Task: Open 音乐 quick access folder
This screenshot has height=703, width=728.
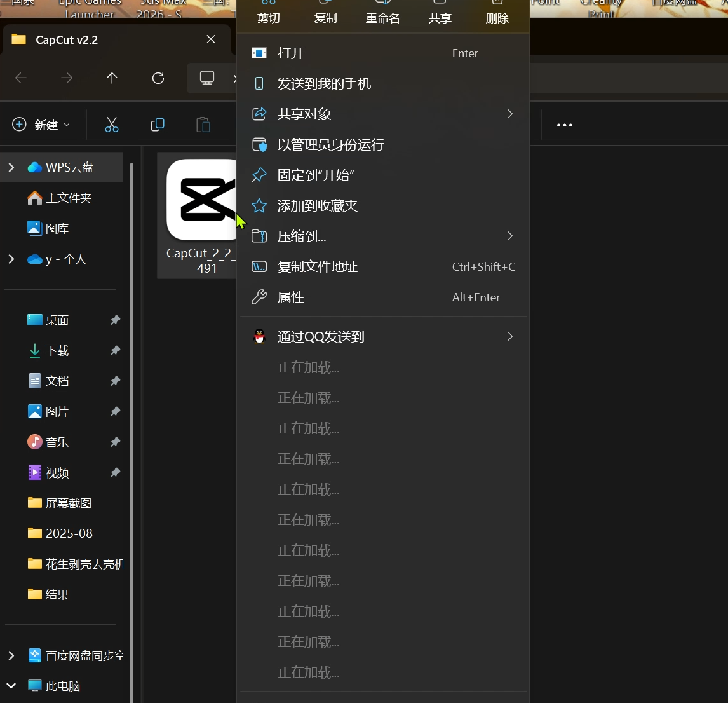Action: click(x=48, y=442)
